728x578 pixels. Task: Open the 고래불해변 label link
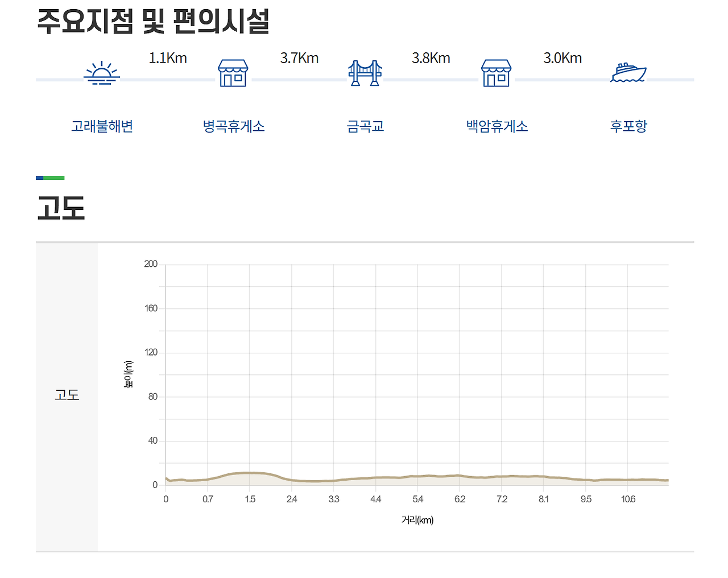tap(102, 126)
